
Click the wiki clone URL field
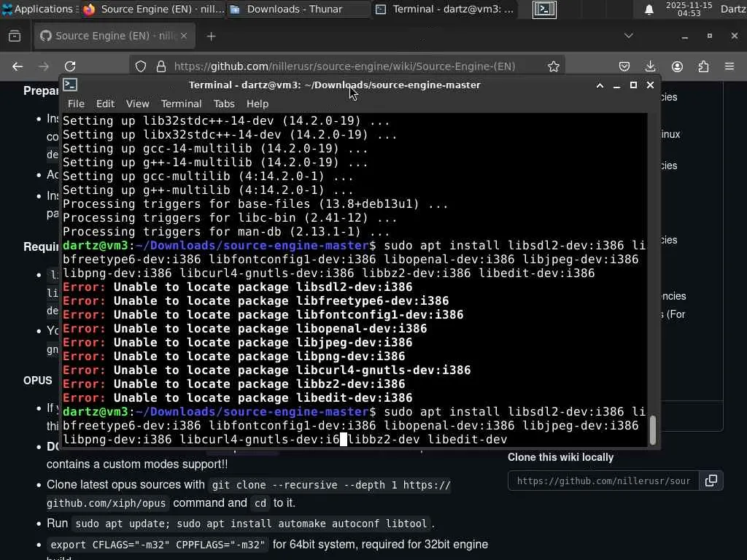coord(603,481)
